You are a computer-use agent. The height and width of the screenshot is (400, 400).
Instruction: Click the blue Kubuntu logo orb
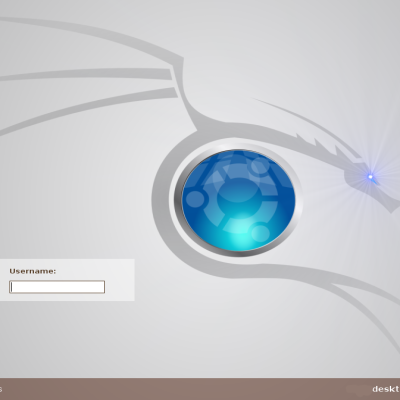(x=238, y=200)
